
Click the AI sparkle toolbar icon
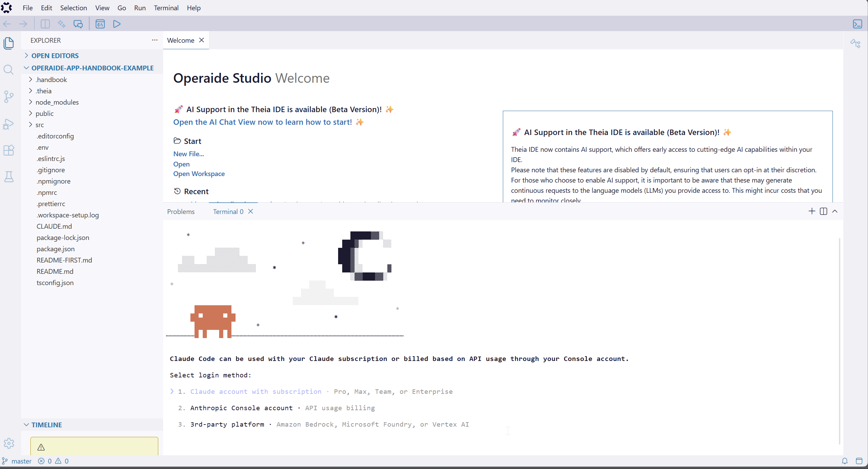tap(62, 24)
